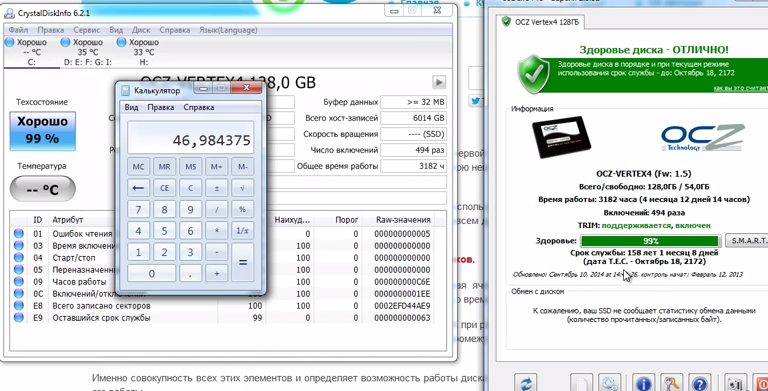Click the divide calculator button

[x=216, y=209]
